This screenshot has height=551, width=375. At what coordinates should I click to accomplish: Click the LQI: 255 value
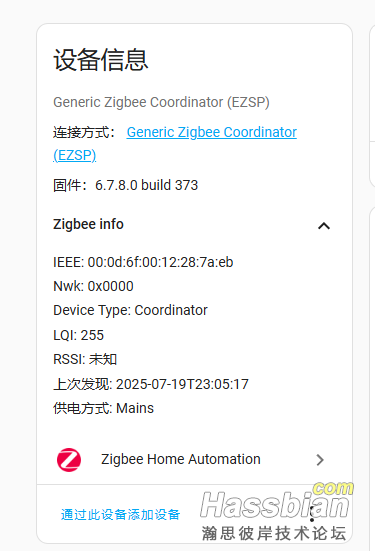tap(92, 335)
